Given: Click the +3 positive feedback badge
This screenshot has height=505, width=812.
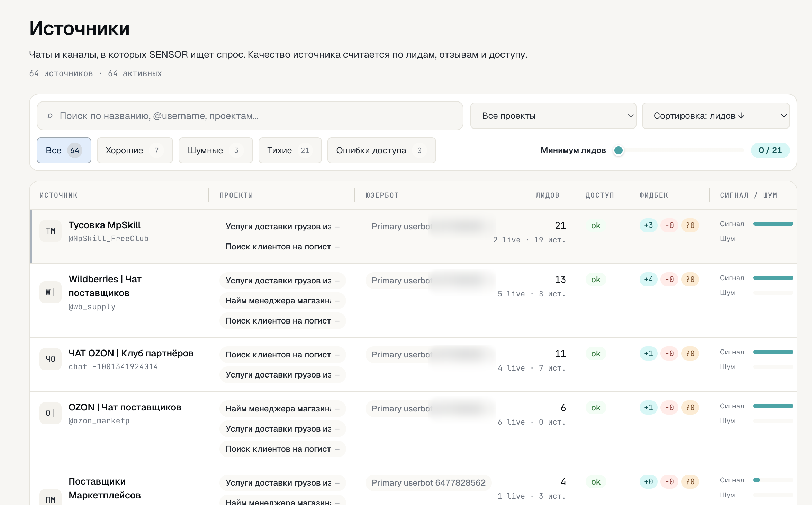Looking at the screenshot, I should [648, 225].
